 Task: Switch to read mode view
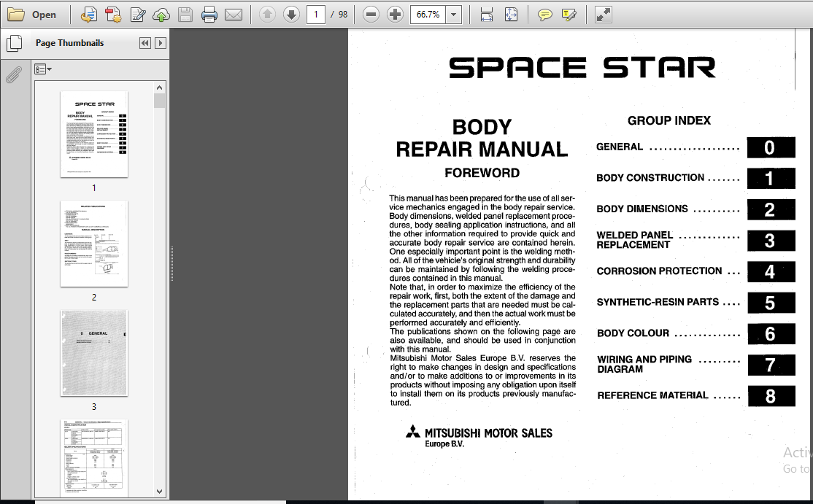pos(603,15)
